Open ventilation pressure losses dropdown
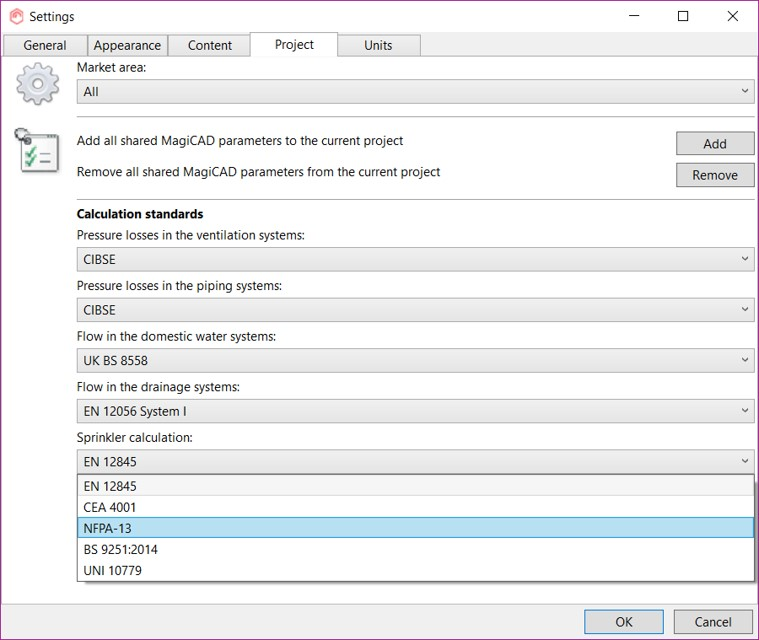The image size is (759, 640). 415,259
